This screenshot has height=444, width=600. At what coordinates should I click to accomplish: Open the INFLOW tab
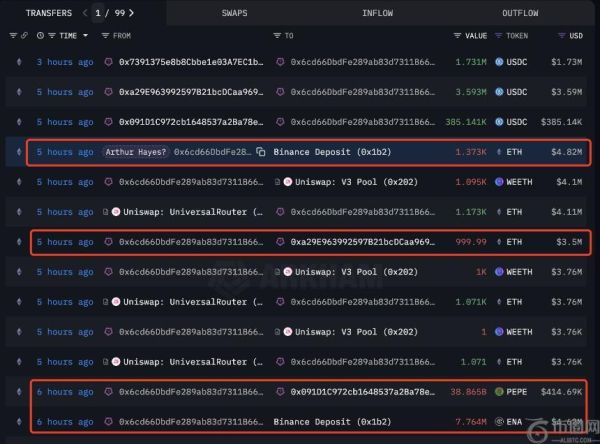coord(377,13)
